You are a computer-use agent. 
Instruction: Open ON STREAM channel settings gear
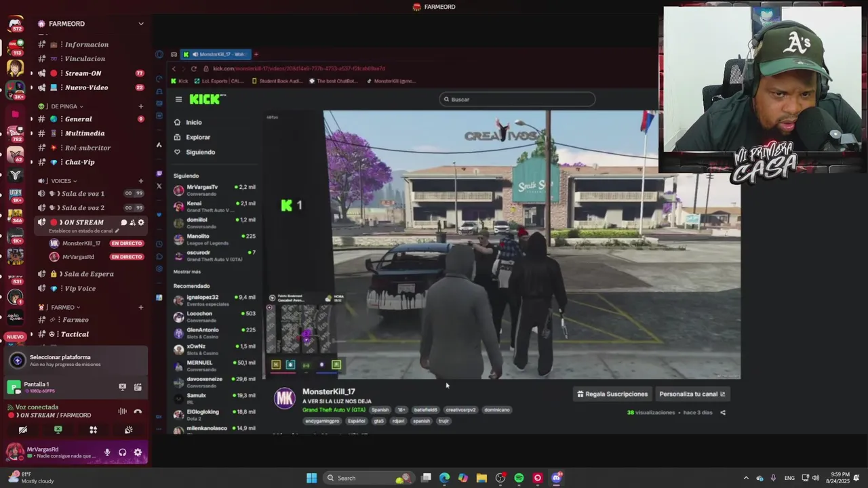click(x=141, y=222)
